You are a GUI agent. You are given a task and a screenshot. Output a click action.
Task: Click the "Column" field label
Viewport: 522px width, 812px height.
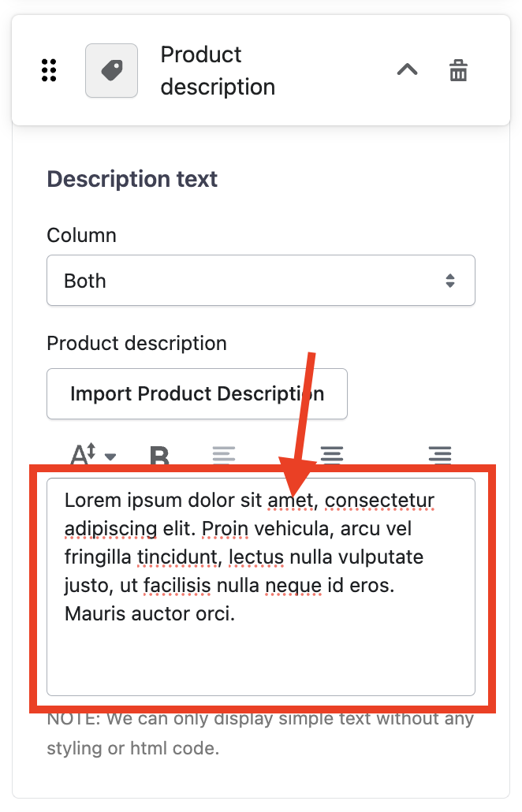click(x=81, y=235)
